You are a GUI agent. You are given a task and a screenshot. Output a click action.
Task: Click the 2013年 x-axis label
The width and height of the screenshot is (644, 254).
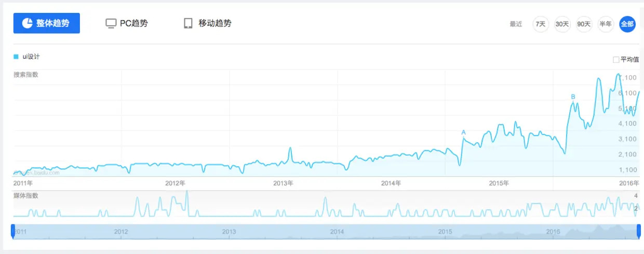tap(284, 183)
